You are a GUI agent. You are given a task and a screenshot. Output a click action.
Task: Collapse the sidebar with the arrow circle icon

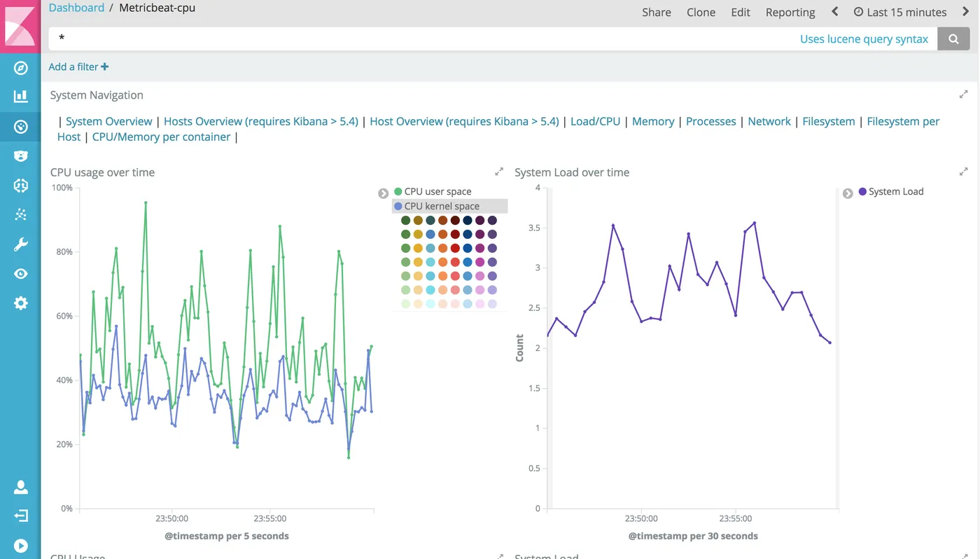tap(21, 546)
